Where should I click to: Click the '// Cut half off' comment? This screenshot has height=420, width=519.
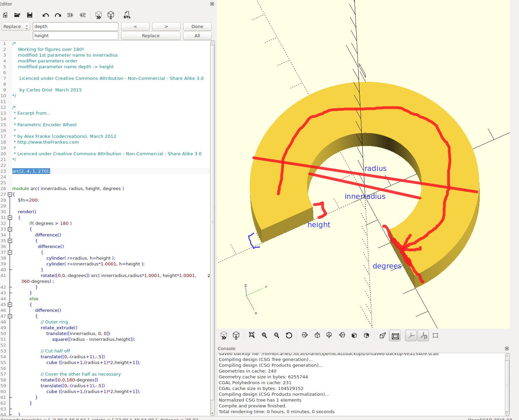tap(55, 351)
